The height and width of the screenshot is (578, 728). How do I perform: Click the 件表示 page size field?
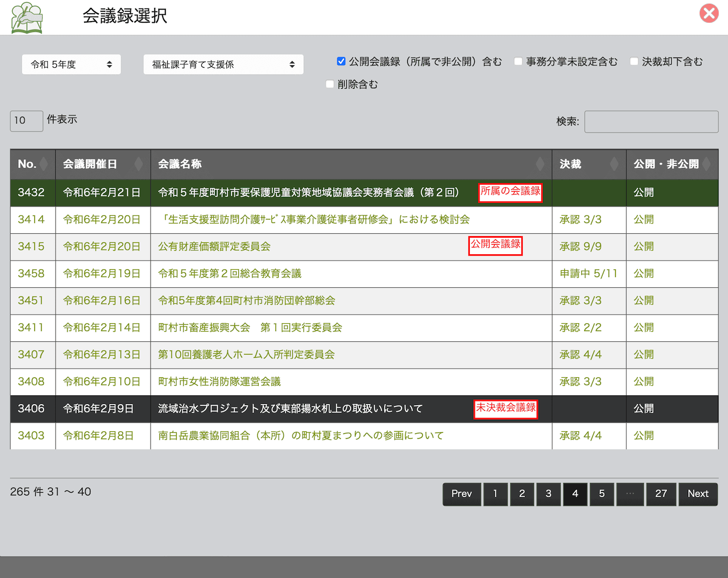point(26,121)
